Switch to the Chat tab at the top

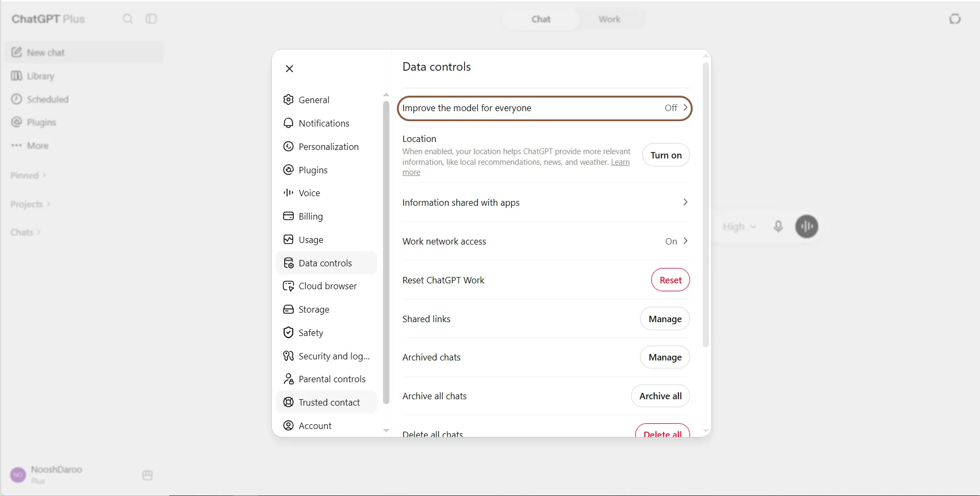pos(541,19)
